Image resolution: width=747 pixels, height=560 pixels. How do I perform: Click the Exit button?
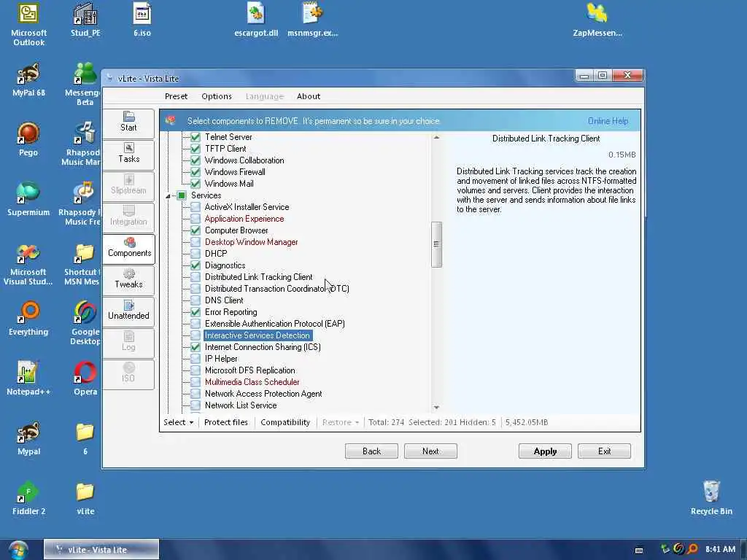[x=604, y=451]
